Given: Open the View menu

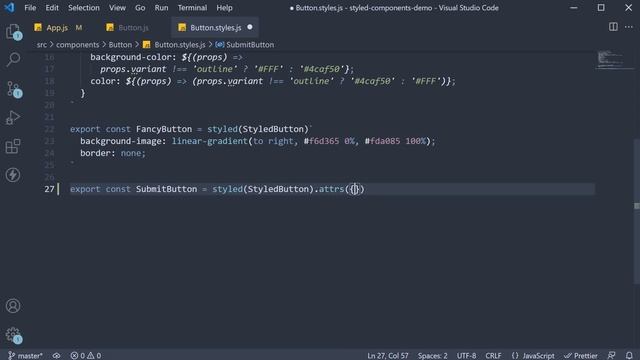Looking at the screenshot, I should [117, 8].
